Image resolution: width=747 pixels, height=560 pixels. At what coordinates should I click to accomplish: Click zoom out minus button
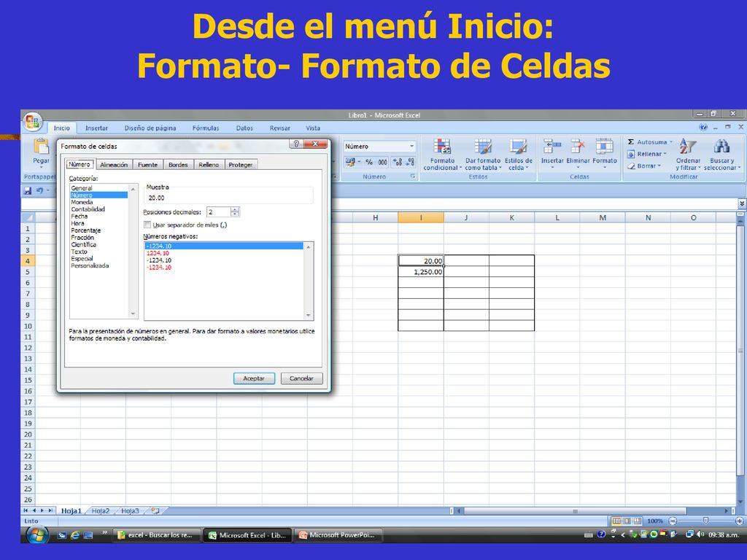672,521
